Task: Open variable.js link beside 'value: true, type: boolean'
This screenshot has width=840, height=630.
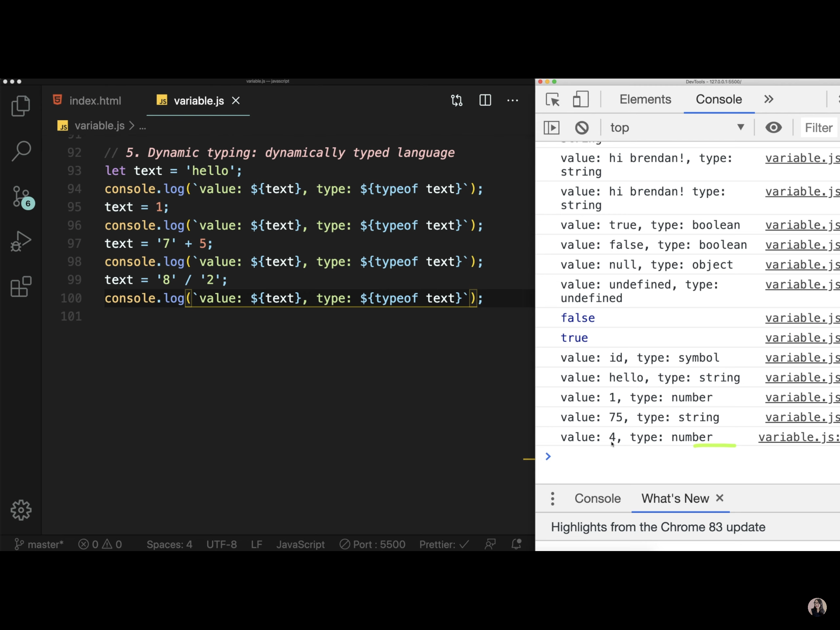Action: coord(802,225)
